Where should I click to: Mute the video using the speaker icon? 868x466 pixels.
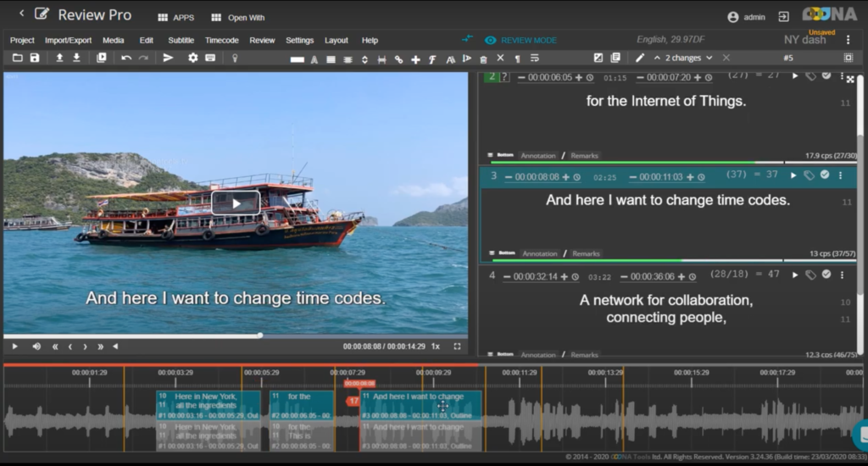click(x=36, y=347)
